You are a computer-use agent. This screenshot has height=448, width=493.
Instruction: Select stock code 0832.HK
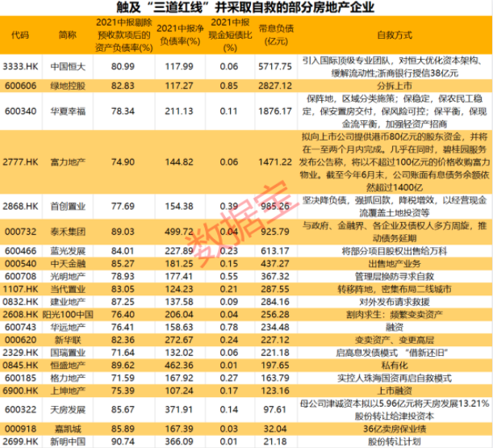[x=20, y=302]
